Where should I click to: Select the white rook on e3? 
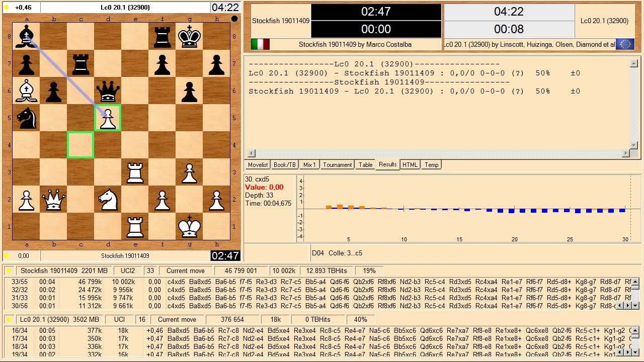click(x=135, y=172)
